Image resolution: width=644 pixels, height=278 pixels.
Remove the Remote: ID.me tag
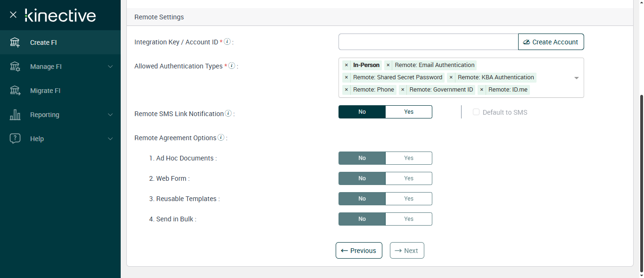tap(482, 90)
